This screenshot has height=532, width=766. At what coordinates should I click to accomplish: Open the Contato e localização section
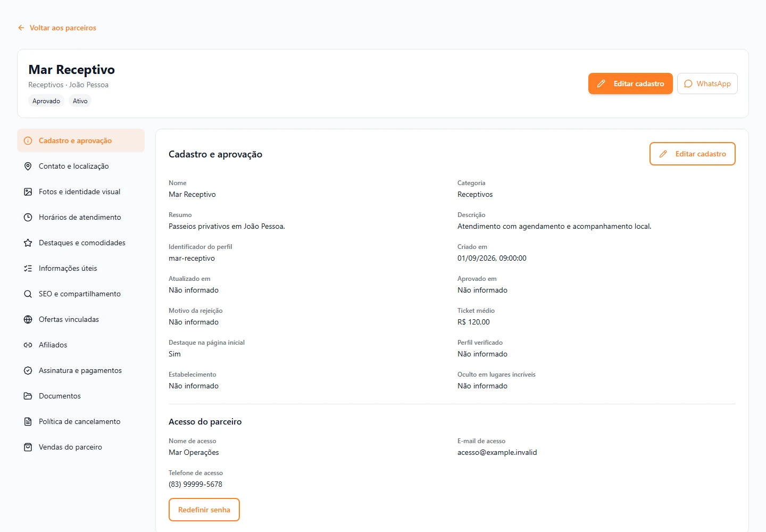pos(81,167)
